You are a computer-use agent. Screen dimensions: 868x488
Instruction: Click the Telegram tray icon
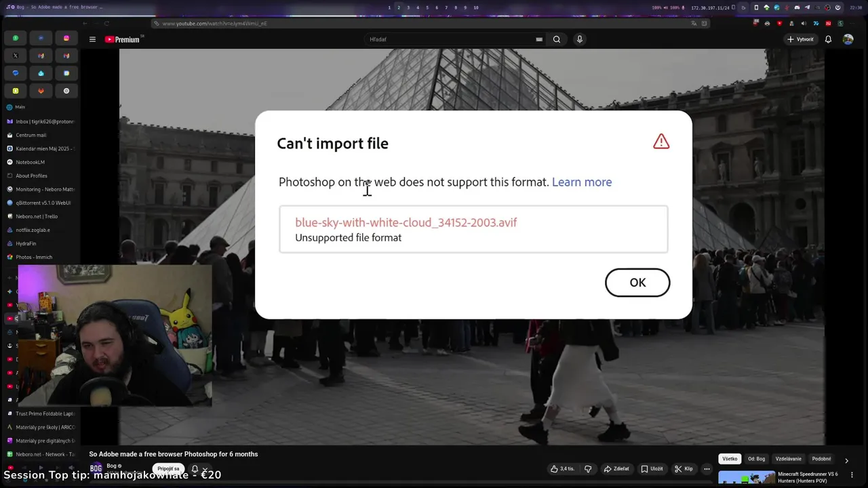(807, 7)
